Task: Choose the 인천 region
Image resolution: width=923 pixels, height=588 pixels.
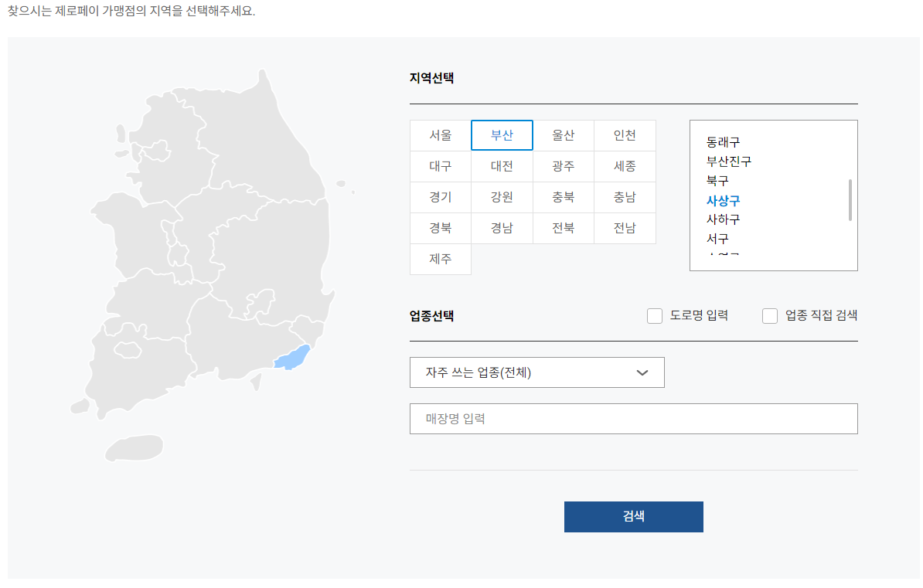Action: tap(625, 135)
